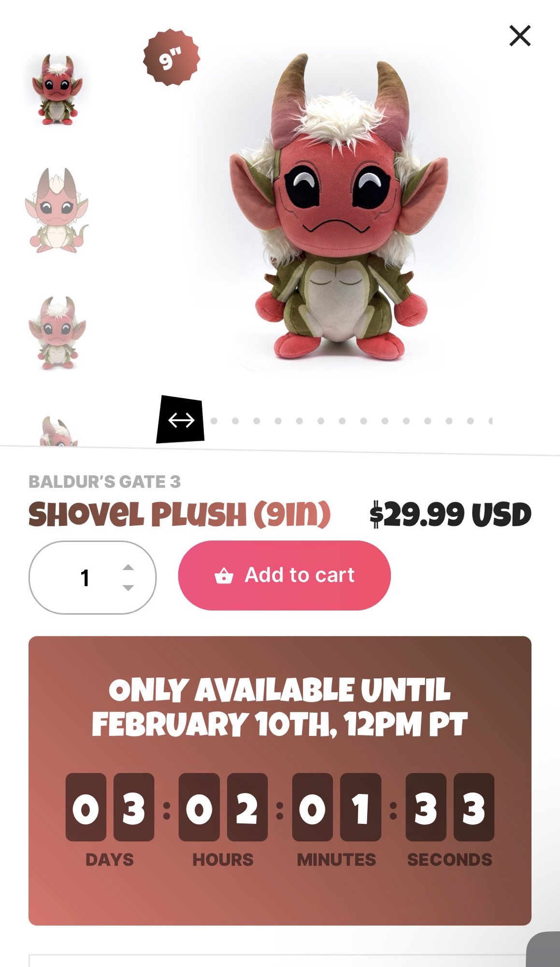Screen dimensions: 560x967
Task: Click the Shovel Plush (9in) title
Action: [180, 514]
